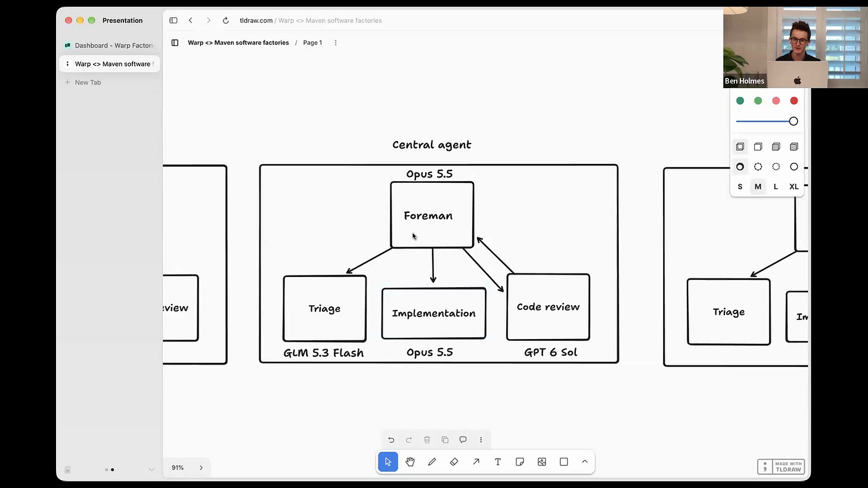The height and width of the screenshot is (488, 868).
Task: Select the light green color swatch
Action: (x=758, y=101)
